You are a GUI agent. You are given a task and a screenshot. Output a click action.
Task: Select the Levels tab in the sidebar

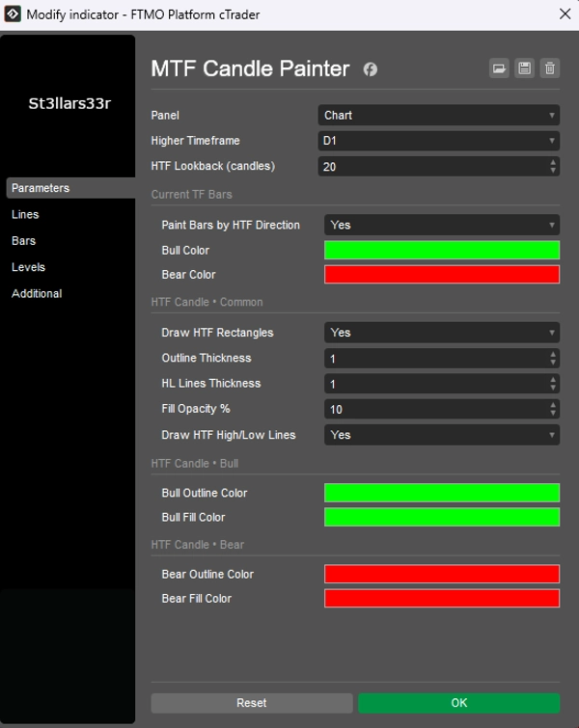tap(28, 267)
